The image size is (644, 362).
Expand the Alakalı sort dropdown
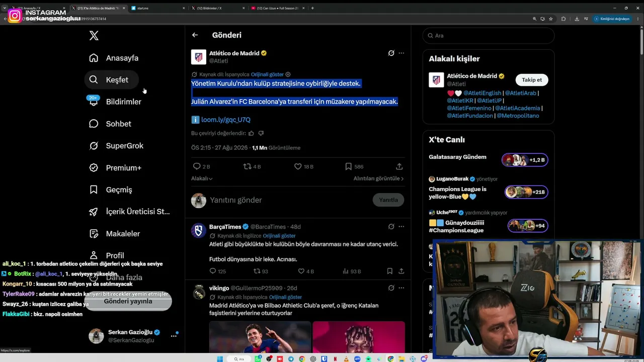[202, 178]
